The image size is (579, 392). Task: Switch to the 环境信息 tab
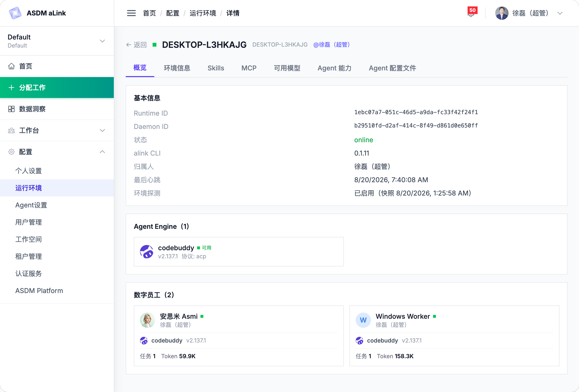tap(177, 68)
